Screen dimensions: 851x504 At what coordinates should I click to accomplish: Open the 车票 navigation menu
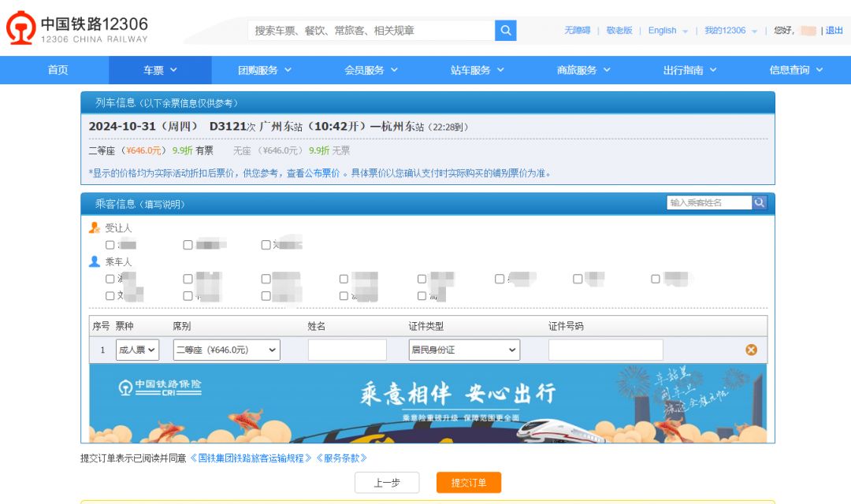point(160,70)
